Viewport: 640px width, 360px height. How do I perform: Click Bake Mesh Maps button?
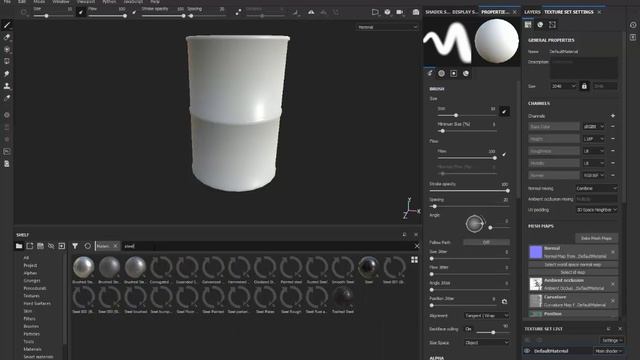click(x=596, y=238)
